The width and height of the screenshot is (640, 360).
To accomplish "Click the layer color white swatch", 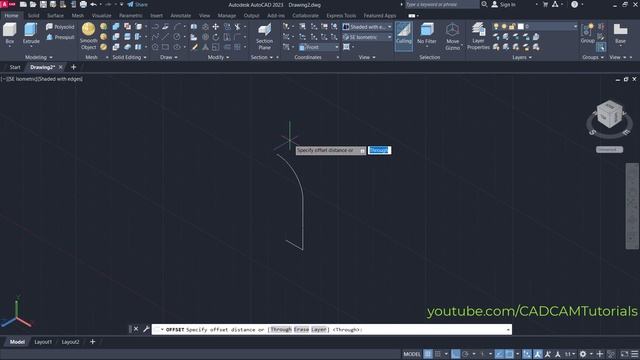I will (x=520, y=27).
